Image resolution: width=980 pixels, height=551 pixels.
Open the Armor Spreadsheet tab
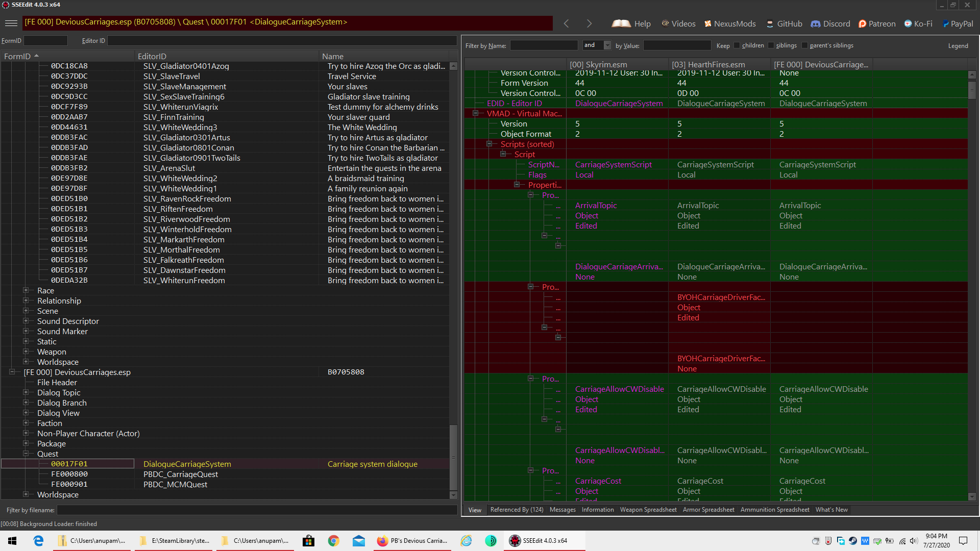pos(708,510)
